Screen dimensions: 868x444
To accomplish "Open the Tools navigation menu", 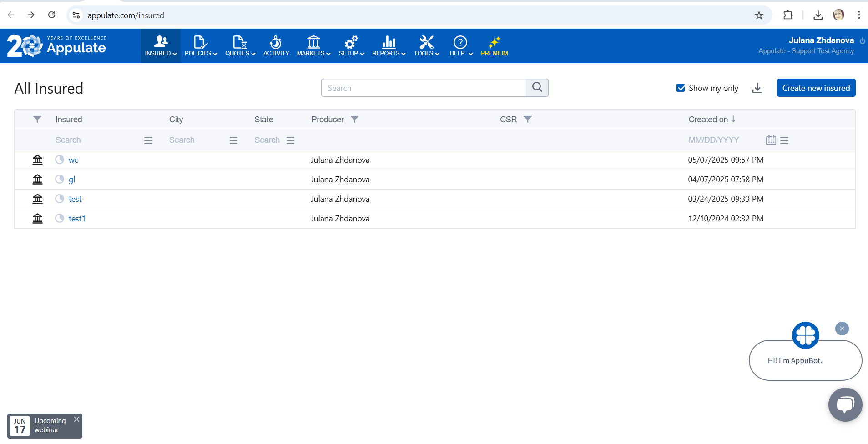I will click(426, 46).
